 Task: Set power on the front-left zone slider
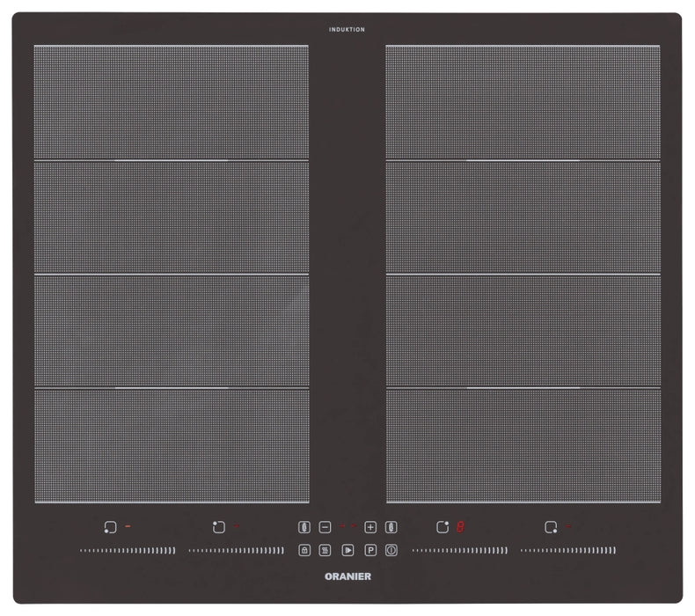[x=128, y=550]
